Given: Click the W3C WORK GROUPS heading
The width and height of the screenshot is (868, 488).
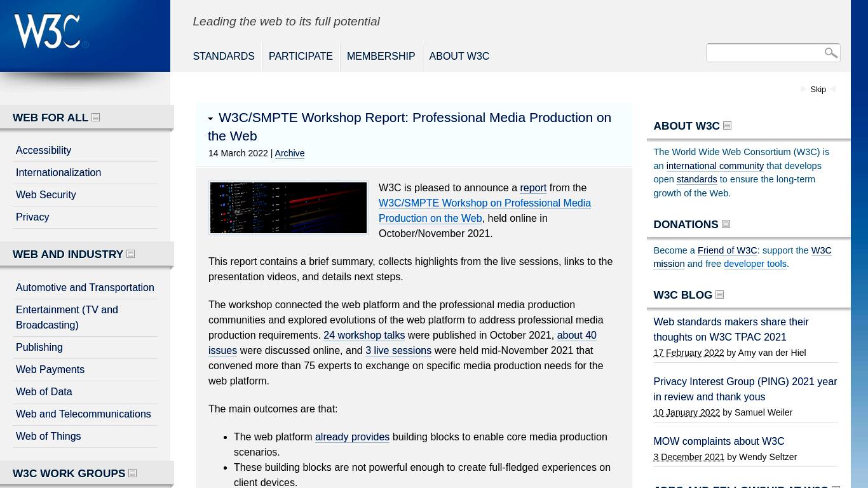Looking at the screenshot, I should 69,473.
